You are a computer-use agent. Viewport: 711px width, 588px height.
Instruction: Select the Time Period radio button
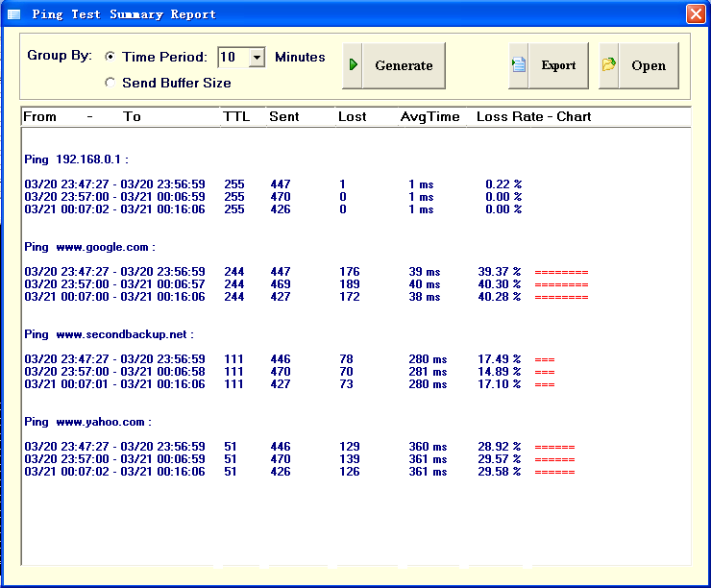[110, 58]
